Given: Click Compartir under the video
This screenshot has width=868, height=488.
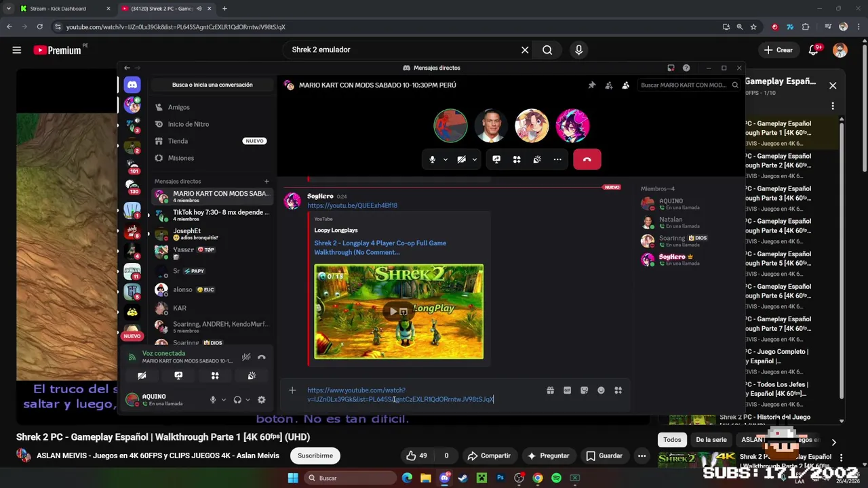Looking at the screenshot, I should point(489,455).
